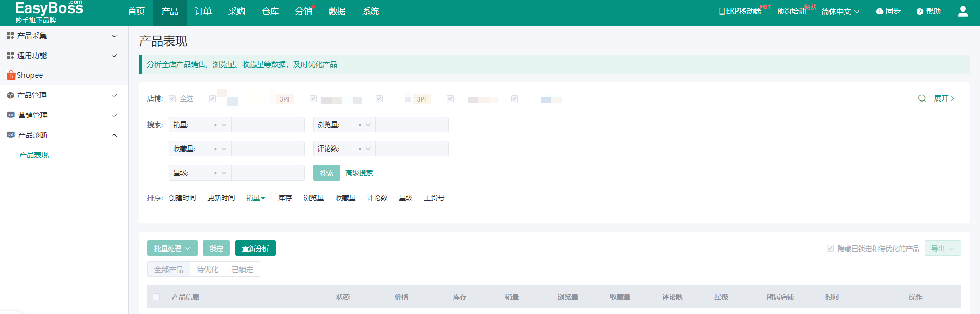
Task: Tick the table header select-all checkbox
Action: [156, 297]
